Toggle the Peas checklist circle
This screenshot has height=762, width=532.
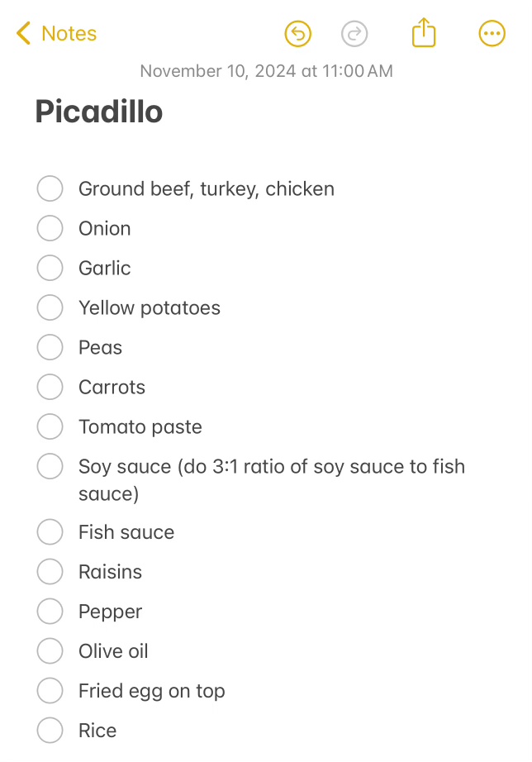50,347
